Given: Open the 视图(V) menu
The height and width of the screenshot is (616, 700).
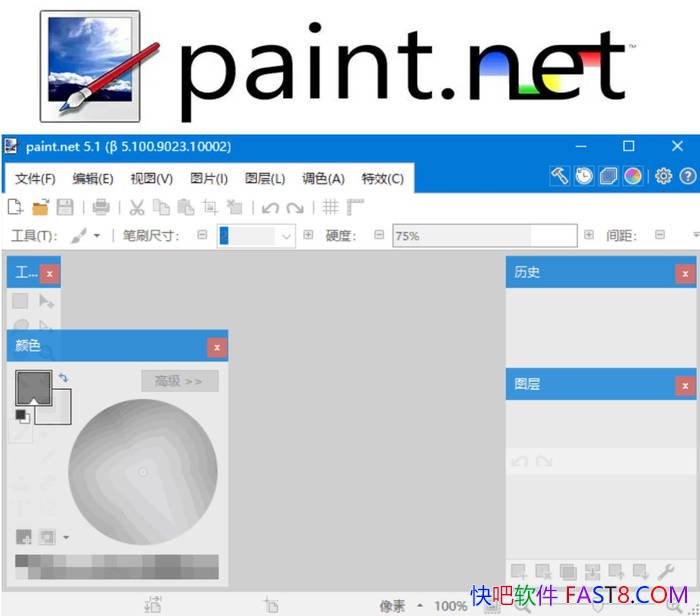Looking at the screenshot, I should pyautogui.click(x=151, y=179).
